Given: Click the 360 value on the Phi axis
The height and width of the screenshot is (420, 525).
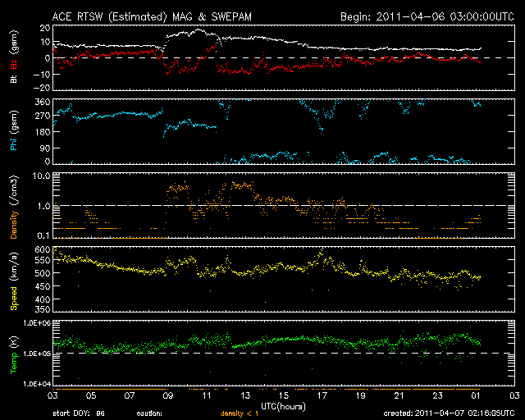Looking at the screenshot, I should click(x=43, y=102).
